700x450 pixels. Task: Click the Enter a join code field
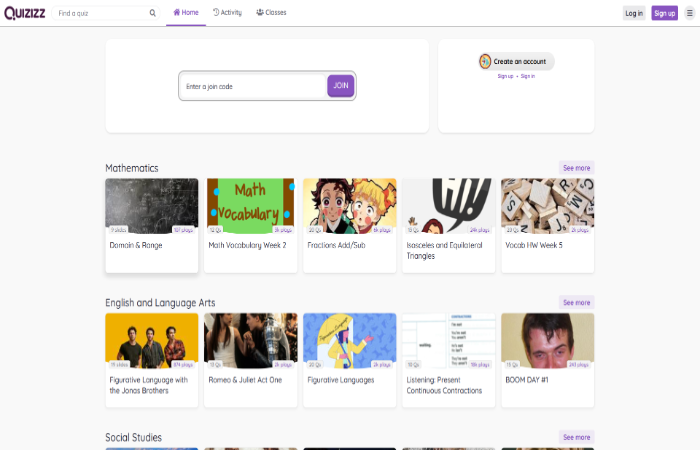tap(253, 86)
